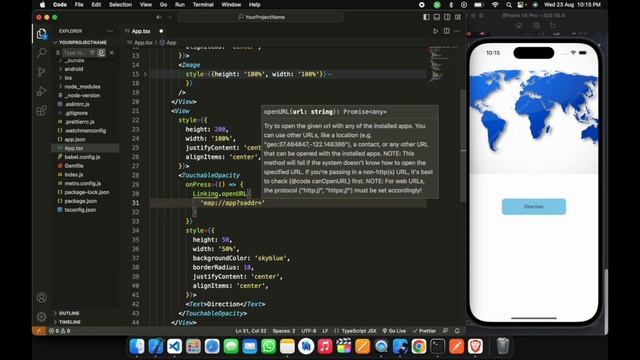Collapse the YOURPROJECTNAME folder section
This screenshot has width=640, height=360.
coord(80,42)
